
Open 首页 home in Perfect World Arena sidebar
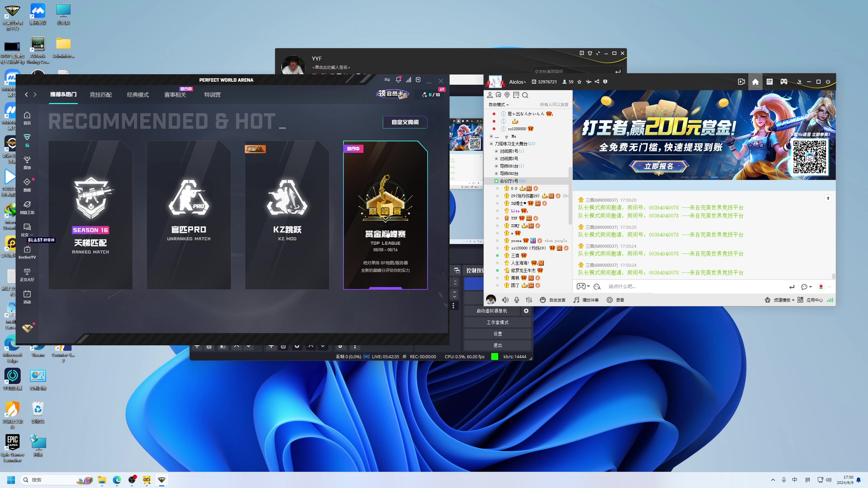pos(27,118)
